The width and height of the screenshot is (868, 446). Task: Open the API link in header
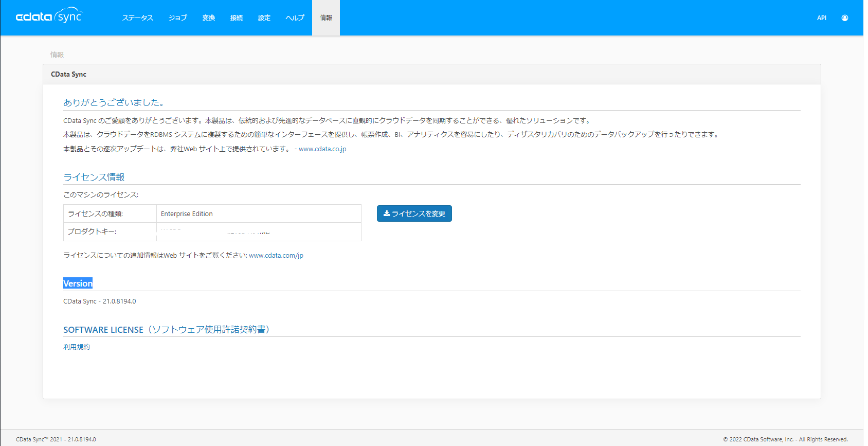(x=822, y=18)
